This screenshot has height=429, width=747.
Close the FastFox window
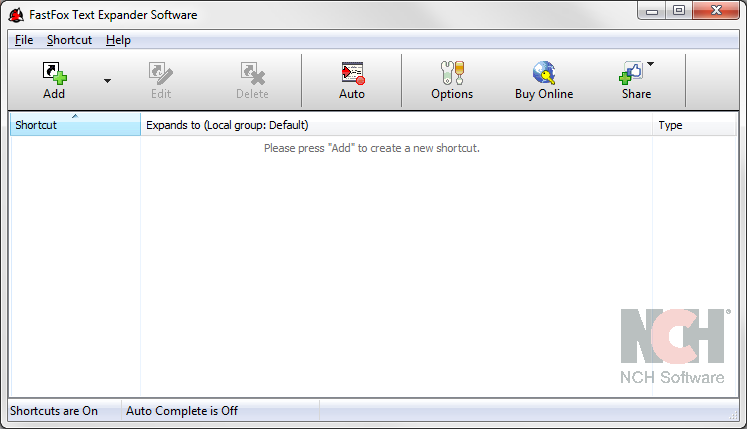[x=716, y=10]
